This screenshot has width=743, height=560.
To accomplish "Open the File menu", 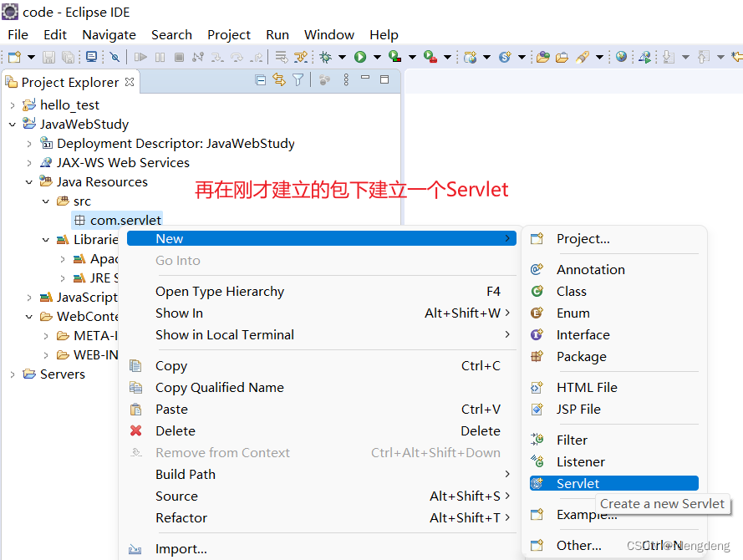I will click(18, 34).
